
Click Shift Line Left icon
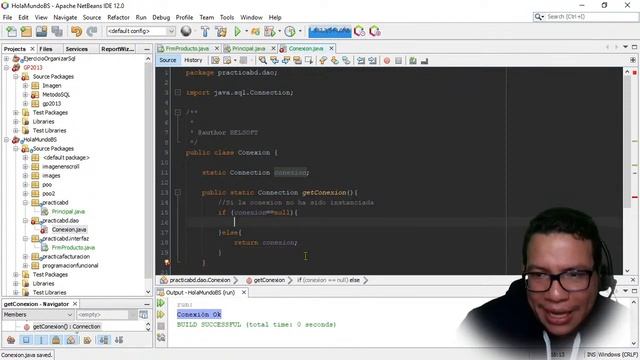pos(361,60)
